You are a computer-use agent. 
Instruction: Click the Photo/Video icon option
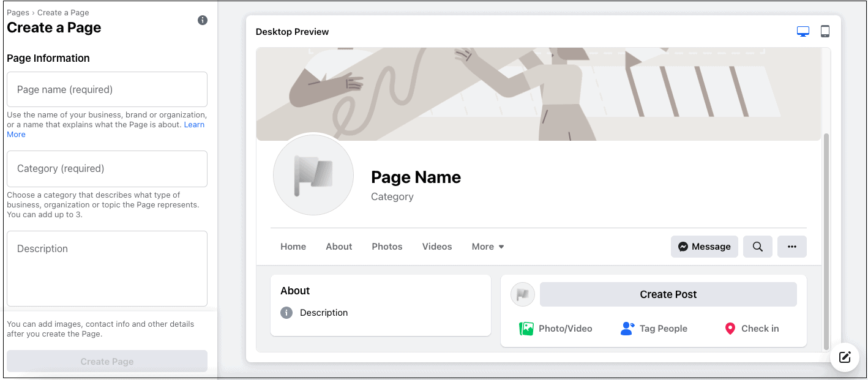coord(556,329)
